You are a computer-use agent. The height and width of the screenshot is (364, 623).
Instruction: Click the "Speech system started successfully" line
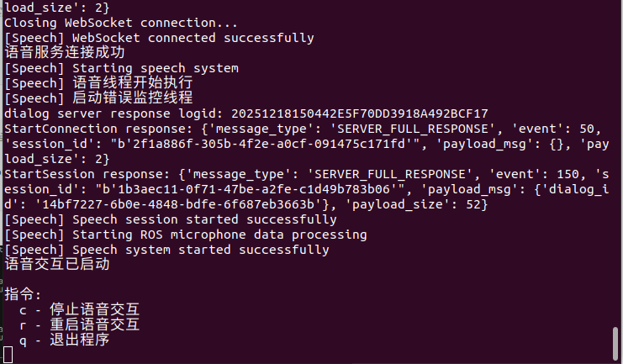click(x=166, y=250)
